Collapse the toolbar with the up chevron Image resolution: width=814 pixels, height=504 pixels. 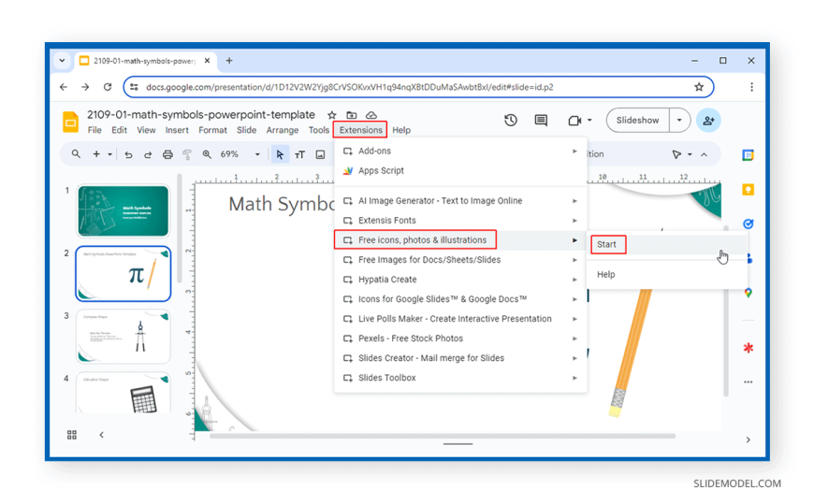pyautogui.click(x=704, y=154)
